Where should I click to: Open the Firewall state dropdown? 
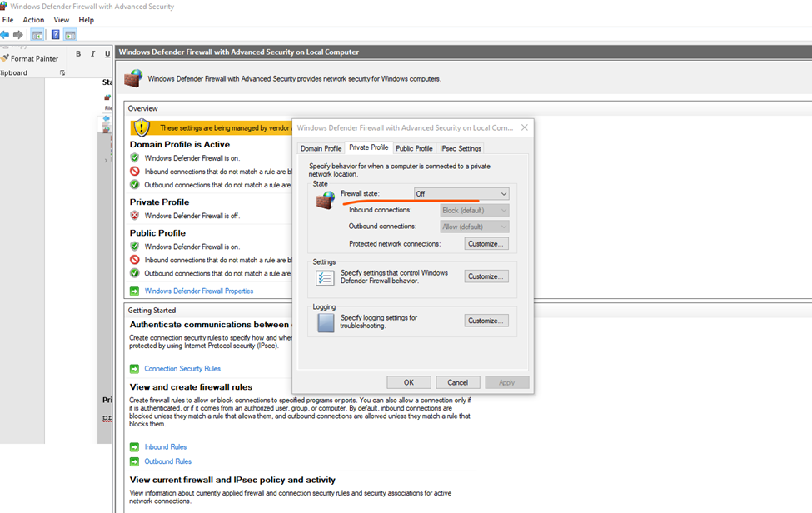pyautogui.click(x=461, y=193)
